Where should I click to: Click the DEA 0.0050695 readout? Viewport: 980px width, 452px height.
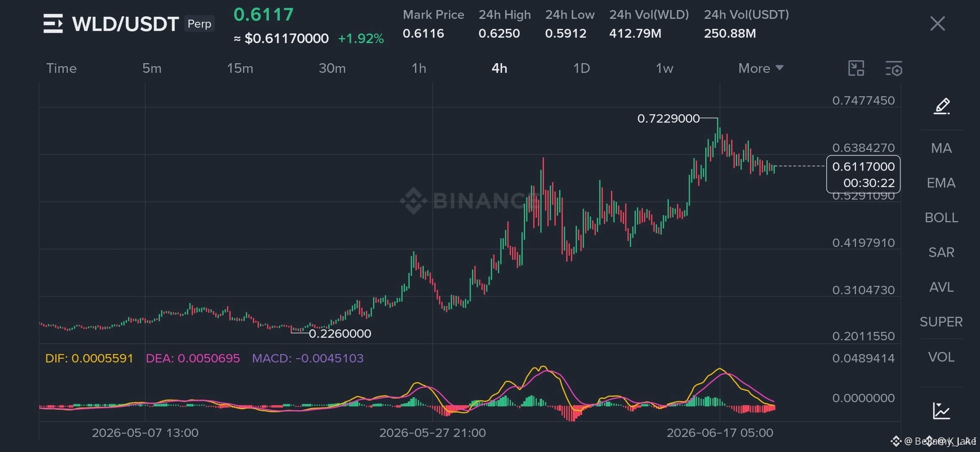pos(193,358)
